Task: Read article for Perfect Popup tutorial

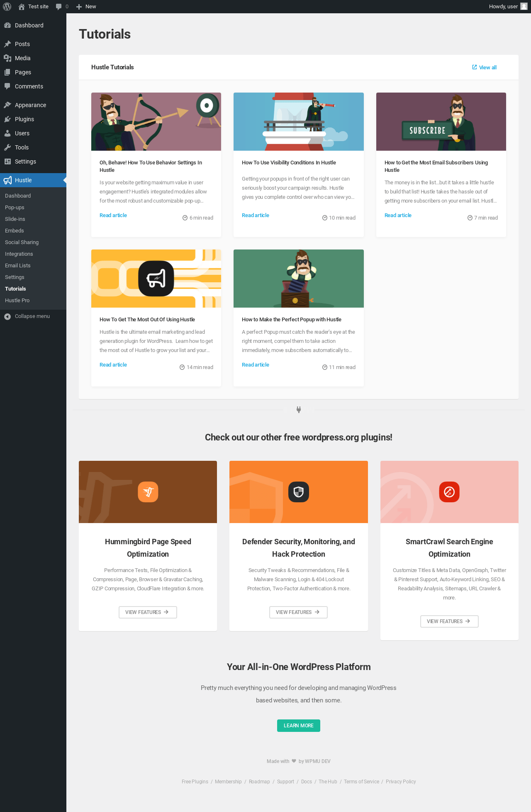Action: click(x=256, y=365)
